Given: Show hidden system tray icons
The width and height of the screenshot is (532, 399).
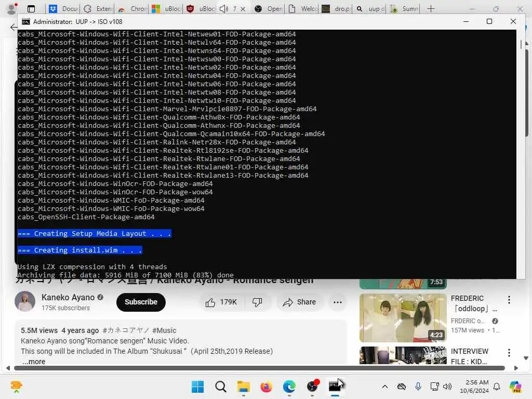Looking at the screenshot, I should pyautogui.click(x=385, y=387).
